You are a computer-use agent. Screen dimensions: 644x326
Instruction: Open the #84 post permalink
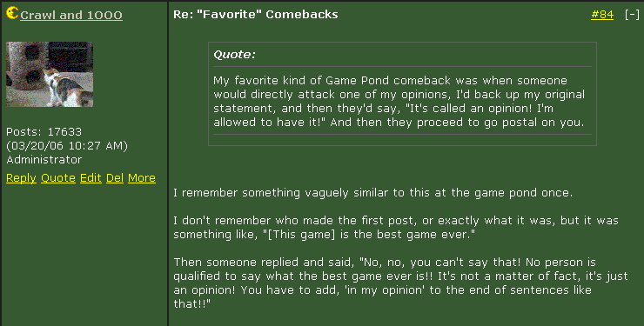(x=602, y=15)
